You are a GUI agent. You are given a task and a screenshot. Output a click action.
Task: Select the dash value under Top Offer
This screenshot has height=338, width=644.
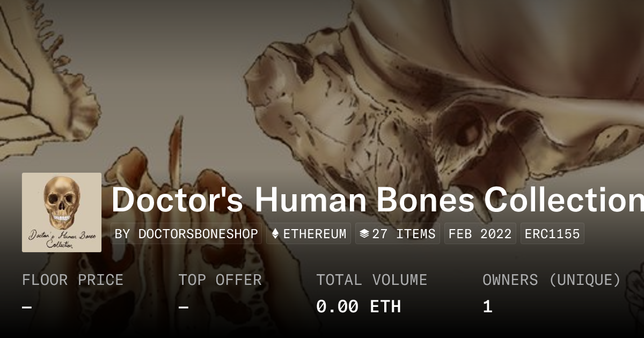[184, 307]
